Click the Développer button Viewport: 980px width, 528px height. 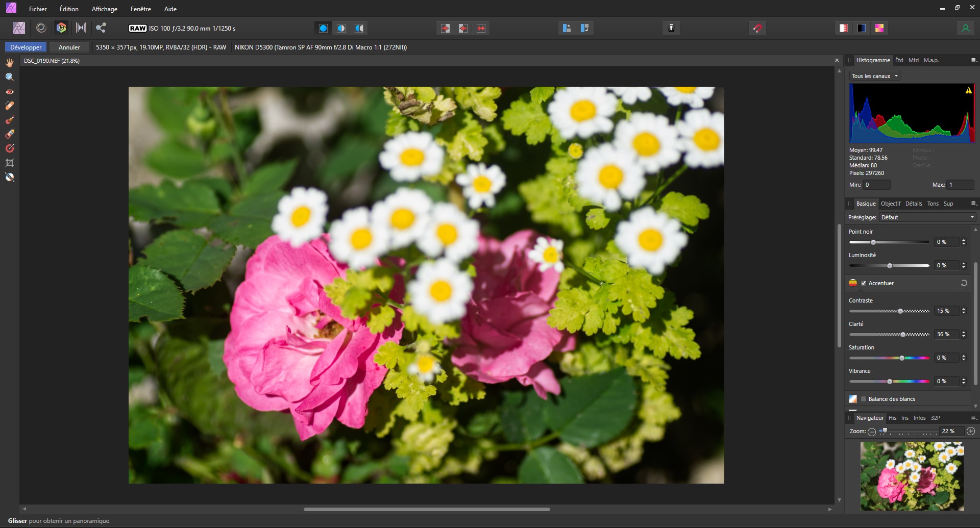tap(26, 47)
